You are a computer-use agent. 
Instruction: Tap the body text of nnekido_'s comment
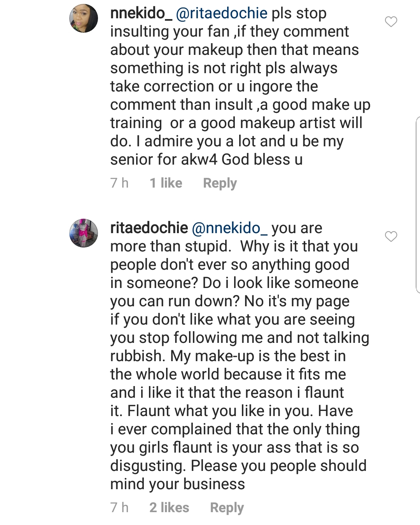[233, 86]
